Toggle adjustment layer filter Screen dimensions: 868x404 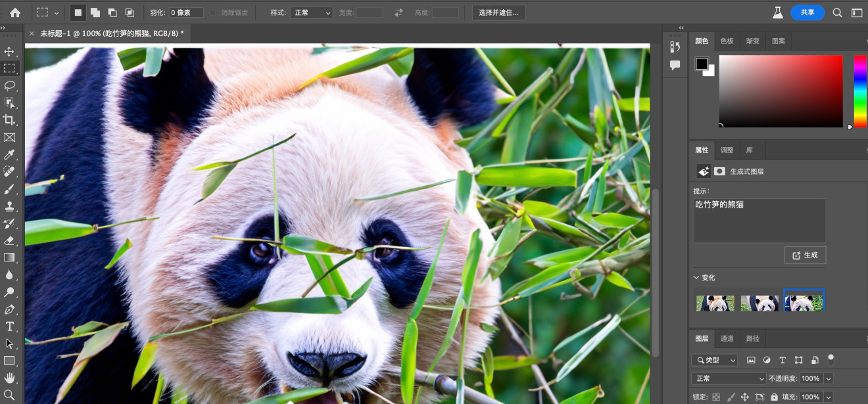tap(767, 360)
